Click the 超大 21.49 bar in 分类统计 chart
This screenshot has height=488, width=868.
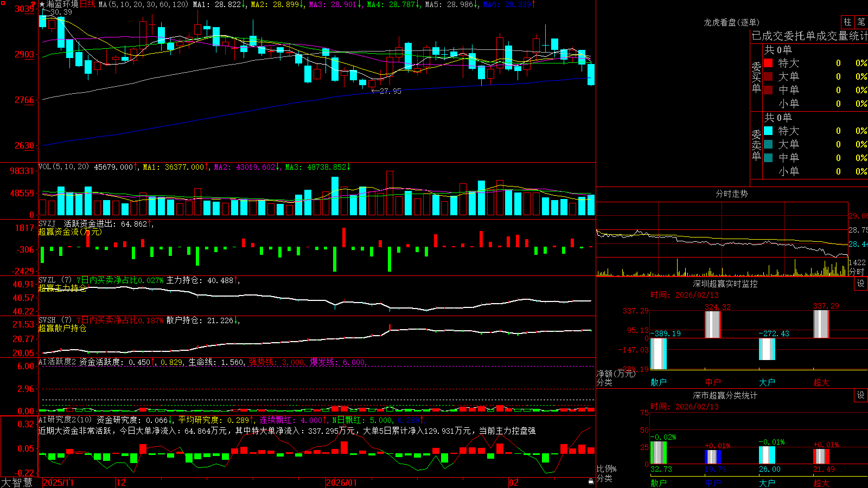(821, 457)
